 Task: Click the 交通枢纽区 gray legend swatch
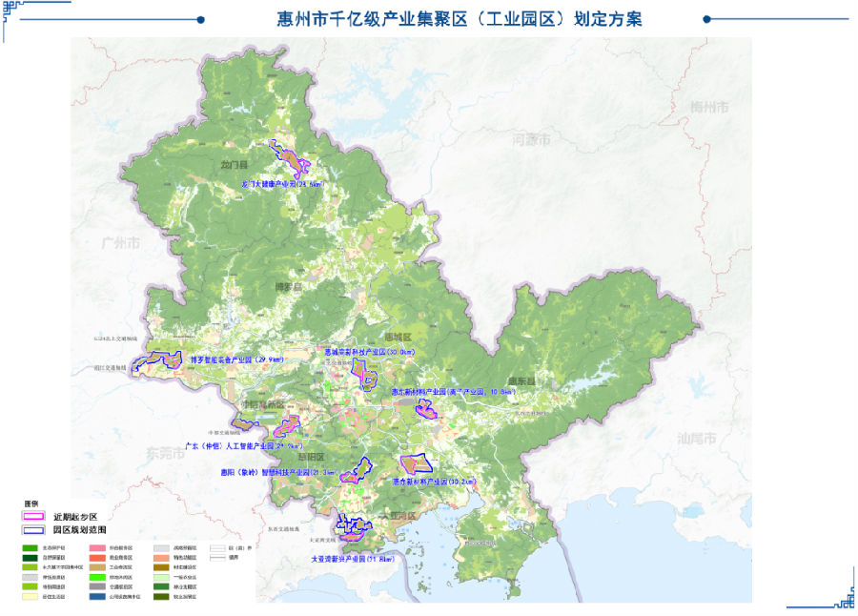[x=95, y=586]
